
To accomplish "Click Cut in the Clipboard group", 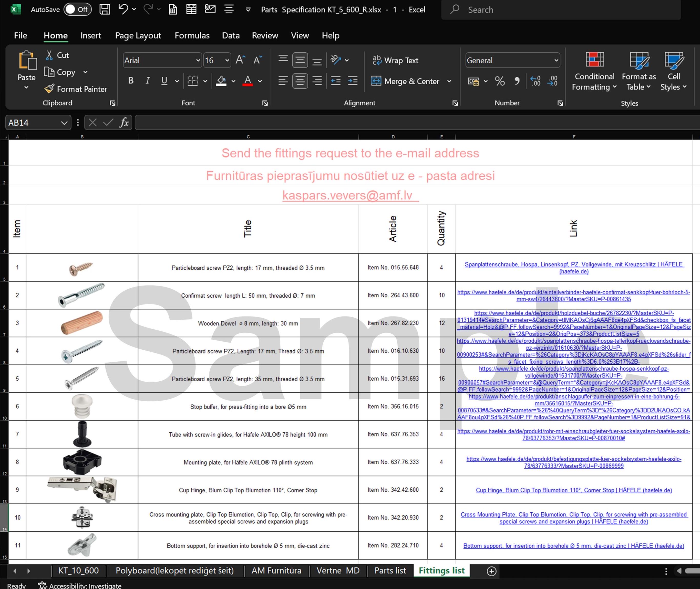I will (x=57, y=55).
